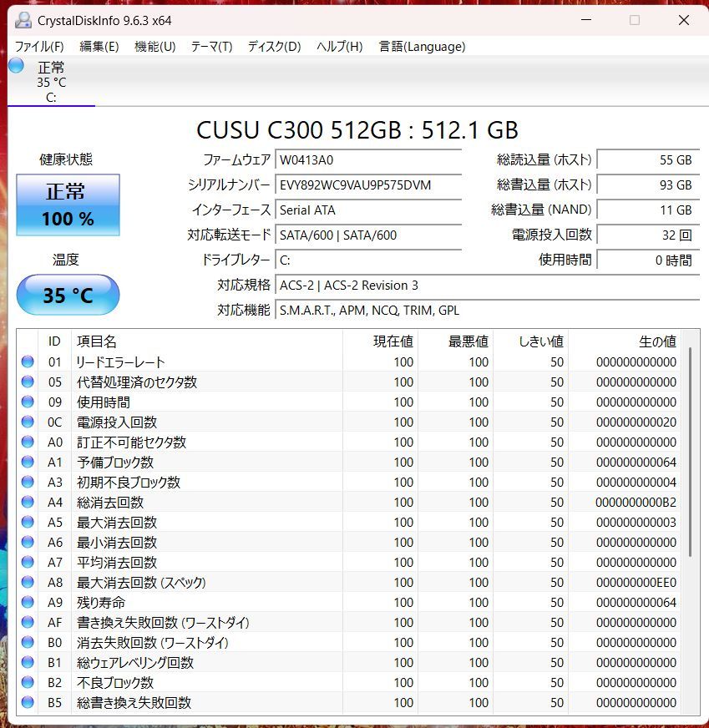The width and height of the screenshot is (709, 728).
Task: Click the status orb for row A8 最大消去回数 (スペック)
Action: click(28, 582)
